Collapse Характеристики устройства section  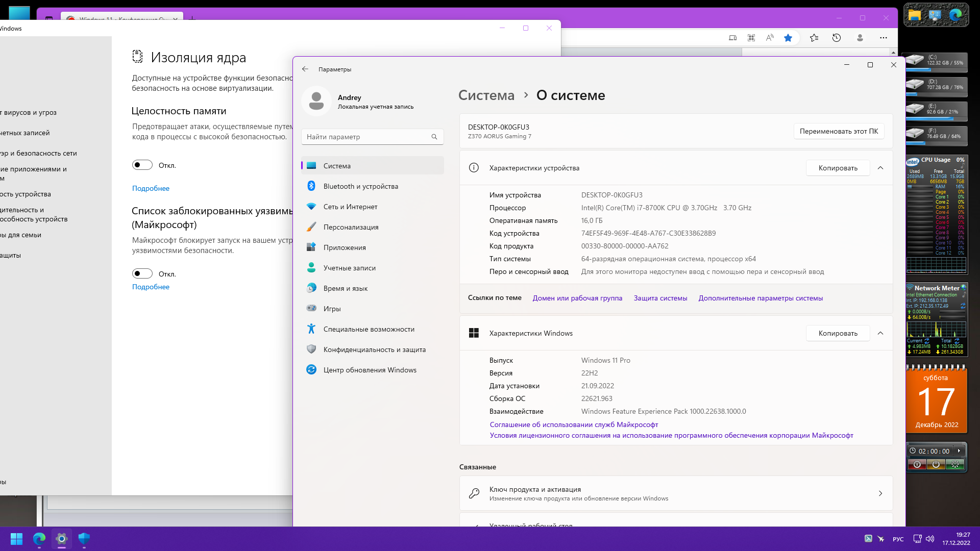tap(880, 168)
